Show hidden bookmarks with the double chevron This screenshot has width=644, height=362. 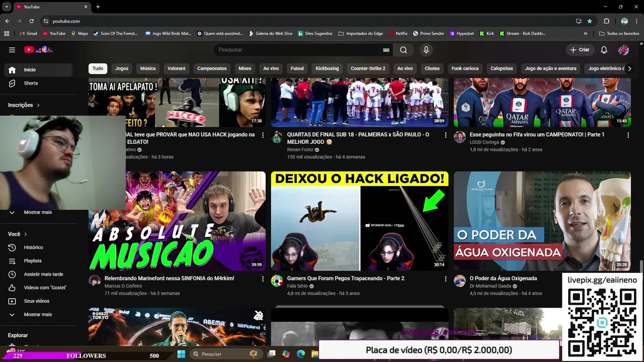585,33
